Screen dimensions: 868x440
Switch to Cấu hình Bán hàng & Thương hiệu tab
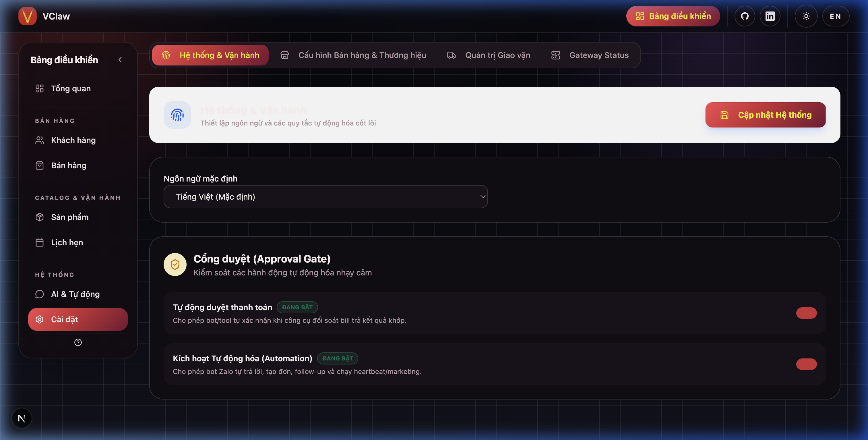353,55
